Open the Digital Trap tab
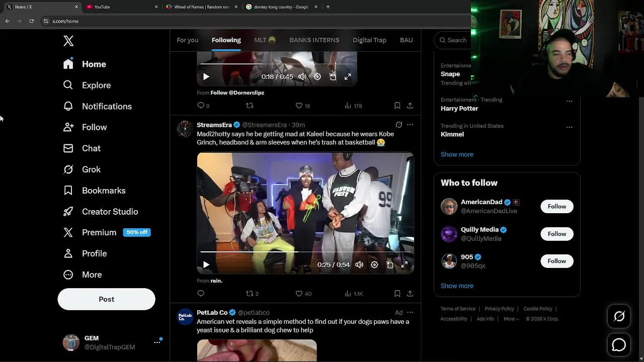This screenshot has height=362, width=644. point(369,40)
